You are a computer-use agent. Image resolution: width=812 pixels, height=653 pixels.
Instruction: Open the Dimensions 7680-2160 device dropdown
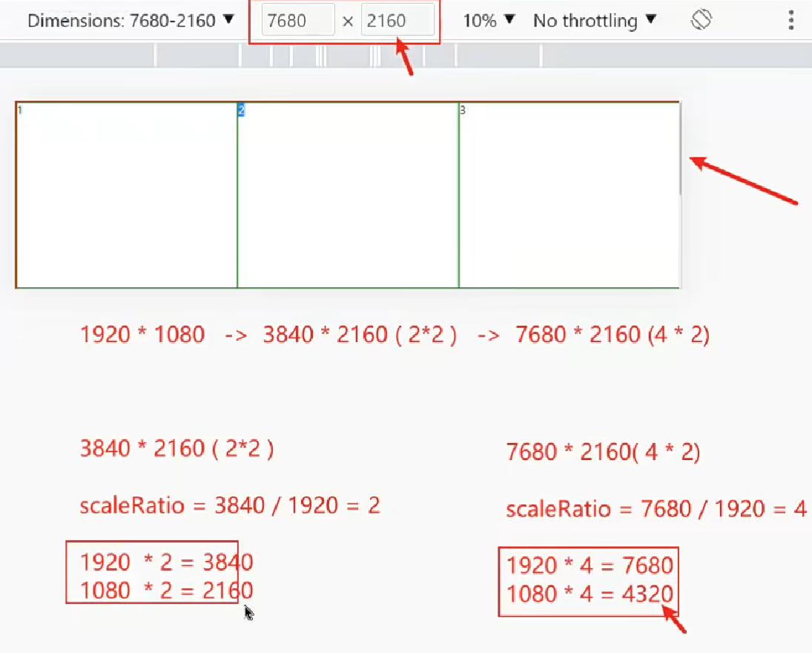pos(131,20)
